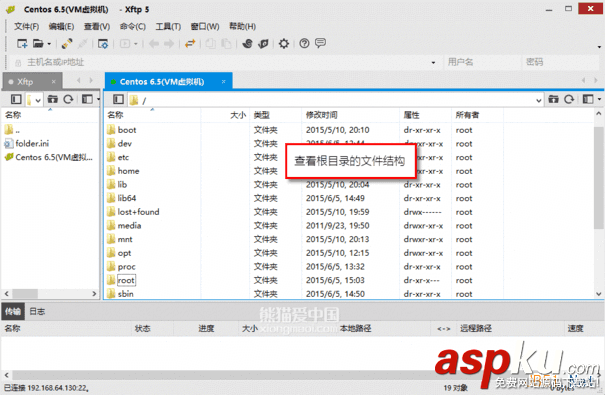The image size is (605, 395).
Task: Click local pane view layout icon
Action: coord(87,100)
